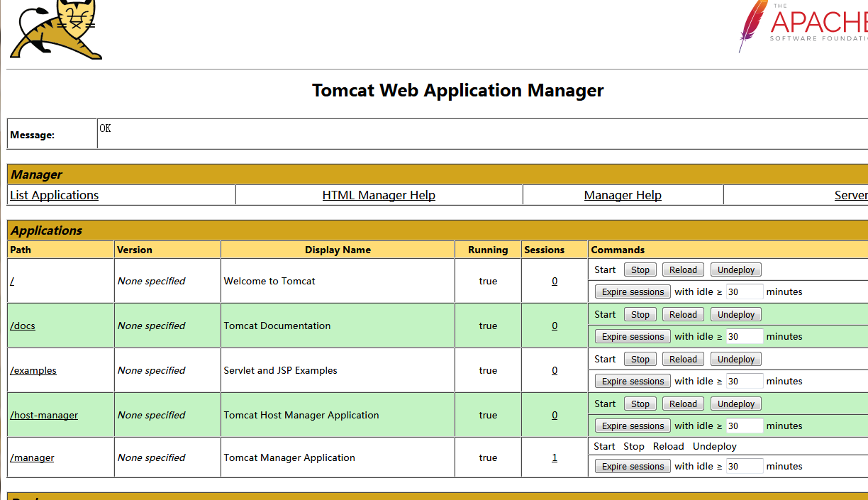Click 'Tomcat Host Manager Application' display name
This screenshot has width=868, height=500.
coord(301,415)
